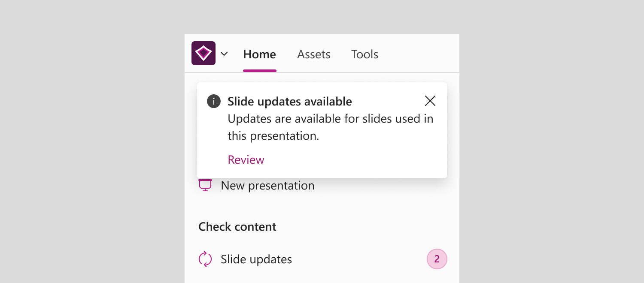Click empty header area right of Tools
644x283 pixels.
[419, 54]
